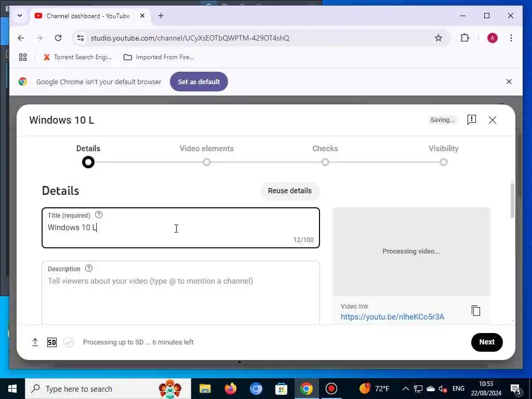Click the Saving... status label
Screen dimensions: 532x399
tap(443, 120)
